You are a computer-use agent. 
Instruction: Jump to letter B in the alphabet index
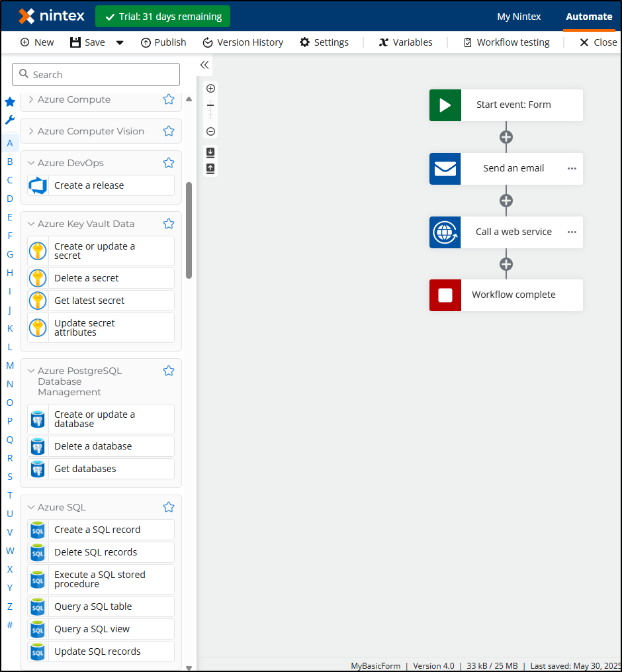[10, 162]
